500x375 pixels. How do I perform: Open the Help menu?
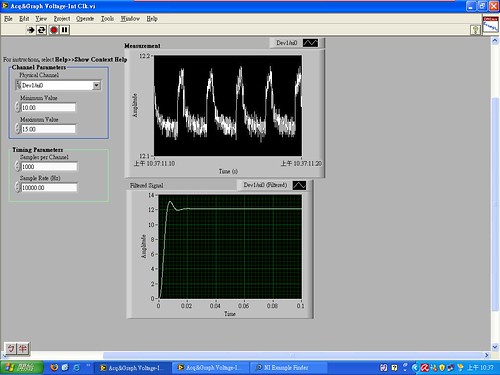point(152,19)
